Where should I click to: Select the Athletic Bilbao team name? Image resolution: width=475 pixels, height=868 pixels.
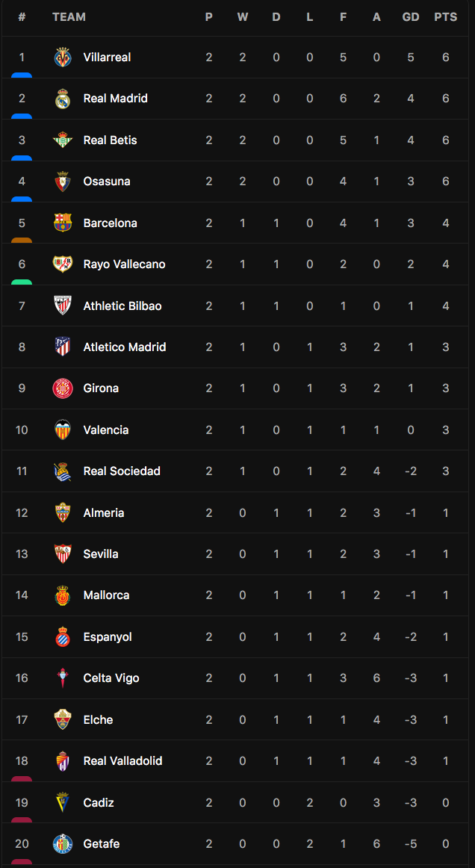[122, 306]
